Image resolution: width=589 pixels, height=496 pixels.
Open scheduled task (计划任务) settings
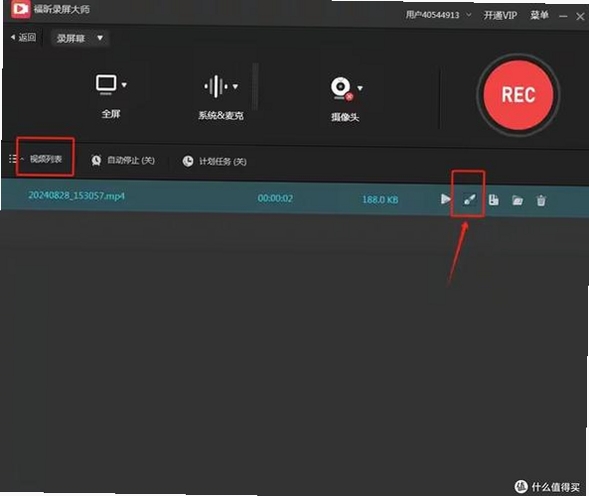[x=214, y=161]
